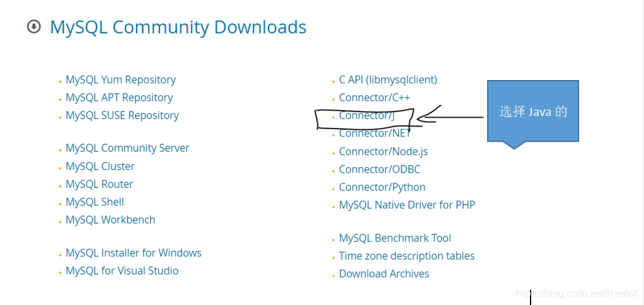The image size is (644, 305).
Task: Open MySQL Yum Repository link
Action: pyautogui.click(x=121, y=79)
